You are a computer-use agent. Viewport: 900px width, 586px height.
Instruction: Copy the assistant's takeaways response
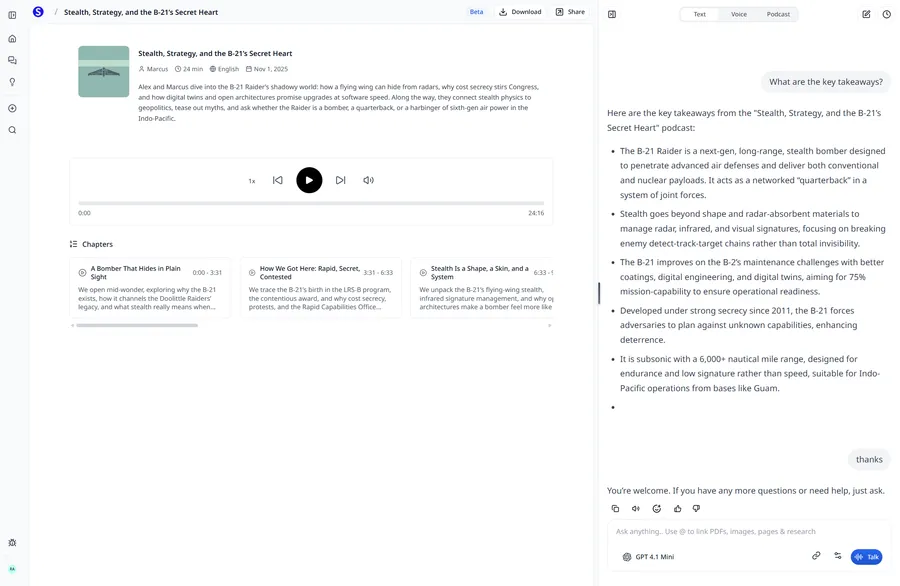(614, 508)
